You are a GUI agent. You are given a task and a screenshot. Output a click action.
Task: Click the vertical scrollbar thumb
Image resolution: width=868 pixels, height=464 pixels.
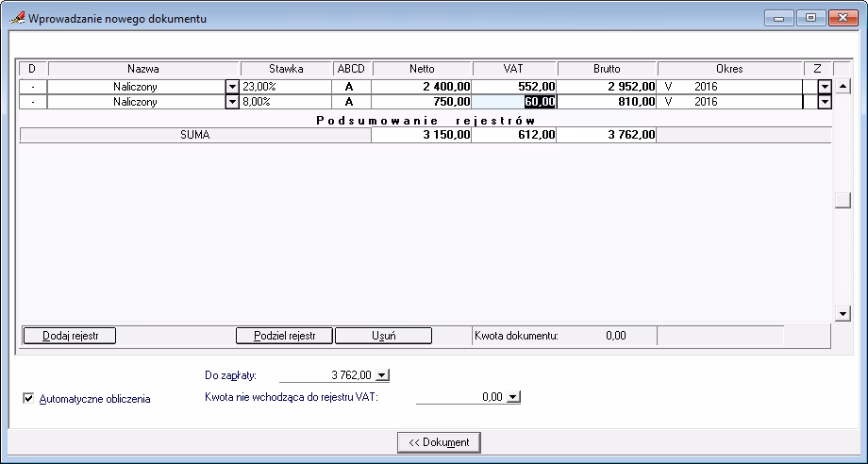843,200
